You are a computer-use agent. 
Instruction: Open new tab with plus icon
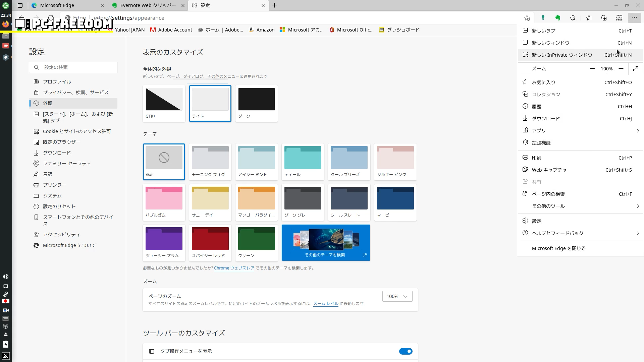pos(275,5)
